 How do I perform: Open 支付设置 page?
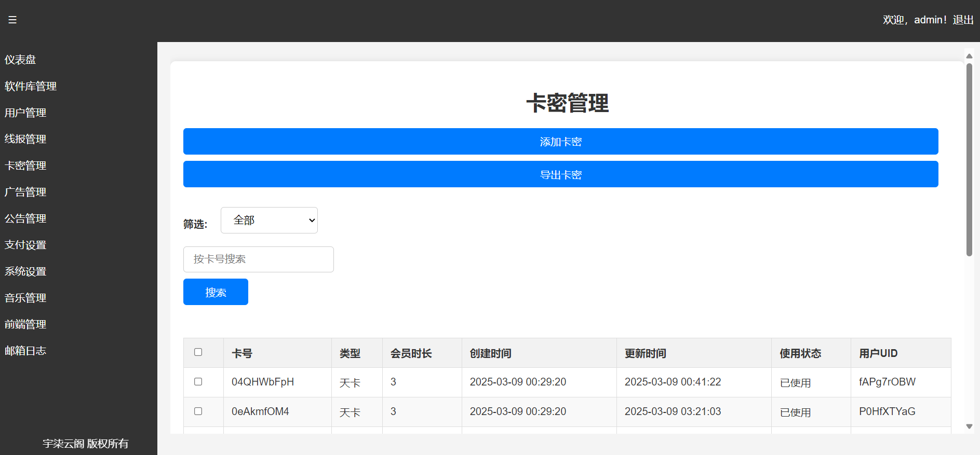(25, 245)
